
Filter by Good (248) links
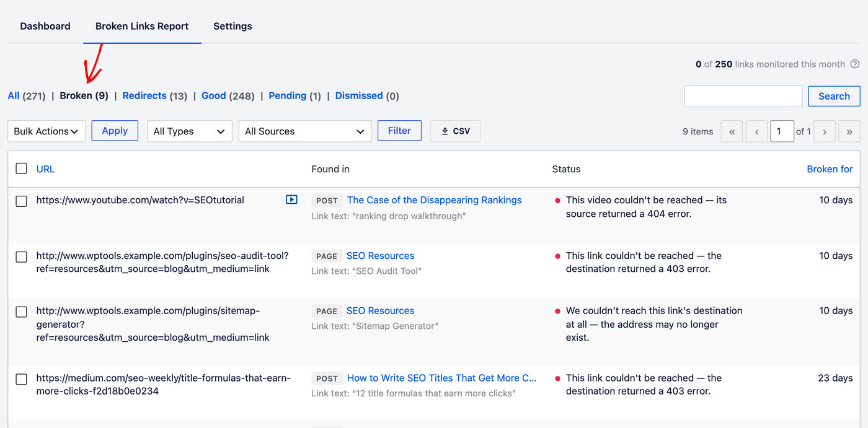(x=228, y=96)
